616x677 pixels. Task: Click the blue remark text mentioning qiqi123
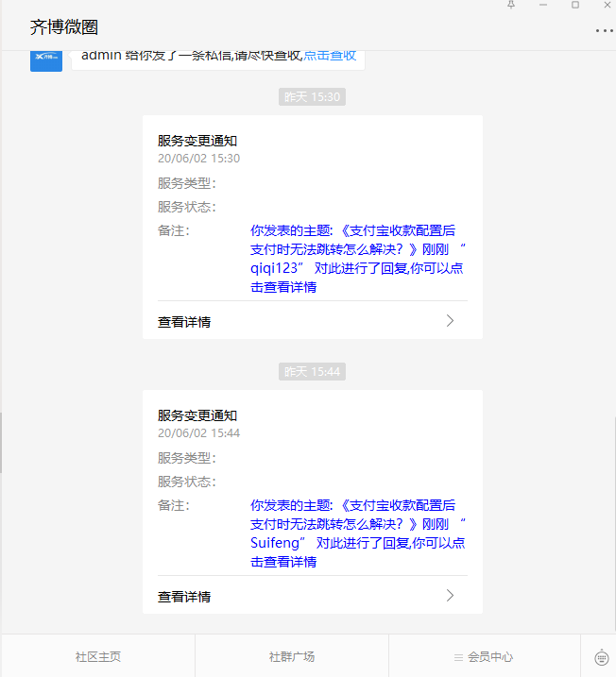tap(357, 259)
